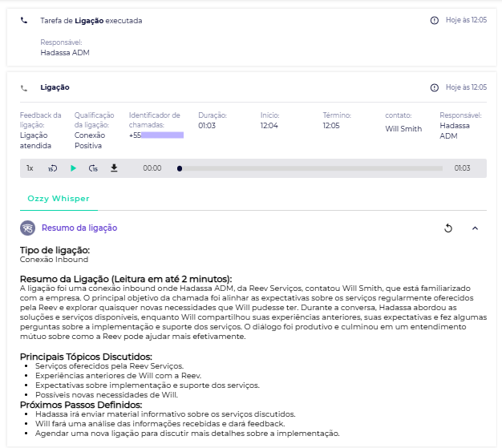The image size is (502, 448).
Task: Click bullet Experiências anteriores de Will
Action: [119, 376]
